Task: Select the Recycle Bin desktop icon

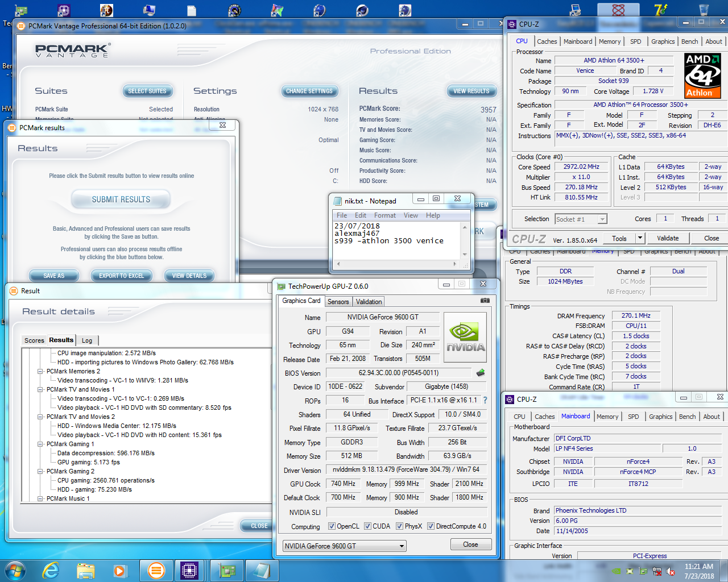Action: [704, 10]
